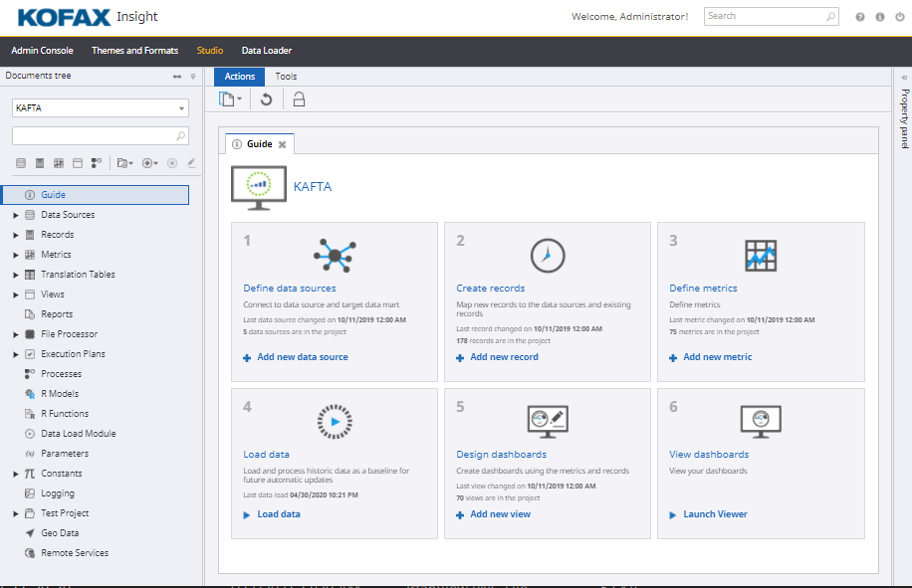Click the power logout icon

[898, 17]
